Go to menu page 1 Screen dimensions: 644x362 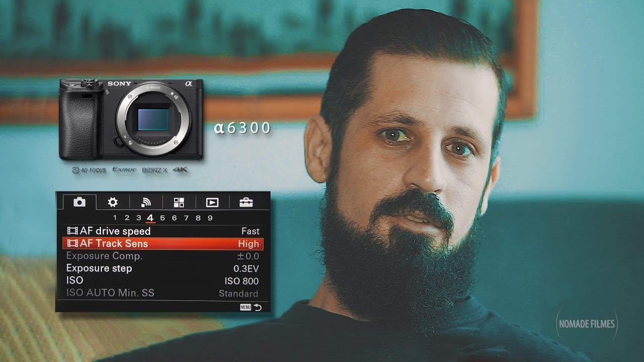(x=115, y=218)
